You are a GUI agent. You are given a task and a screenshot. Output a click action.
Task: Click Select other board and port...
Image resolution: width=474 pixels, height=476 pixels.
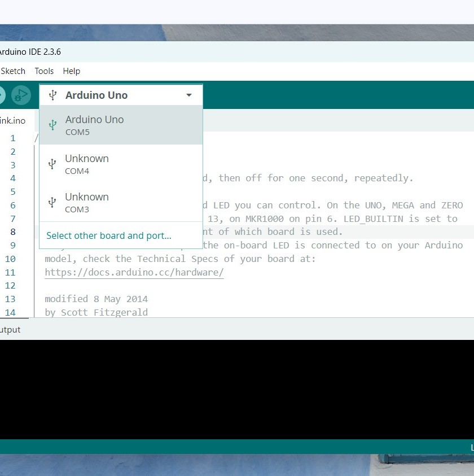108,235
